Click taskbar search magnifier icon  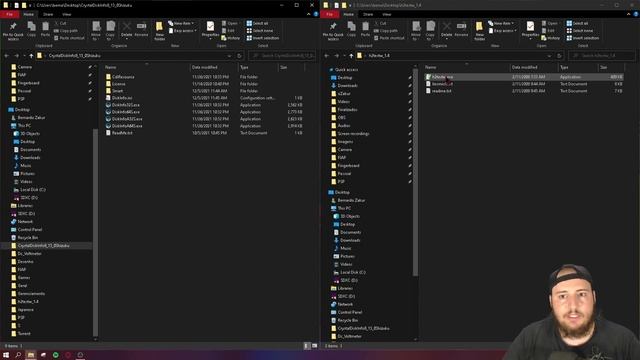(x=18, y=355)
